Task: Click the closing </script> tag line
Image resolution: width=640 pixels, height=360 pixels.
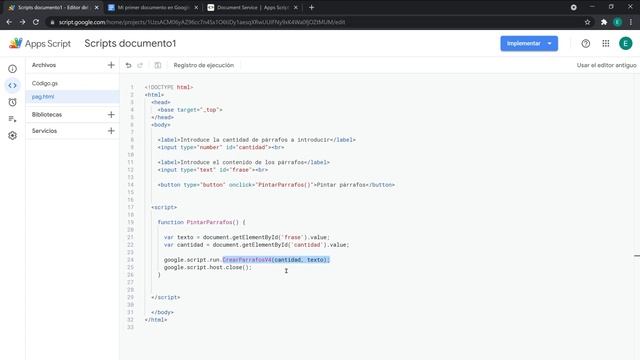Action: point(166,297)
